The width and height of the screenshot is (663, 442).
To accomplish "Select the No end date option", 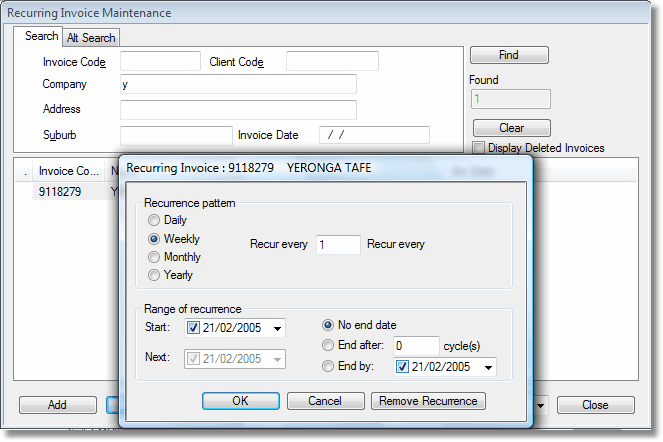I will [329, 325].
